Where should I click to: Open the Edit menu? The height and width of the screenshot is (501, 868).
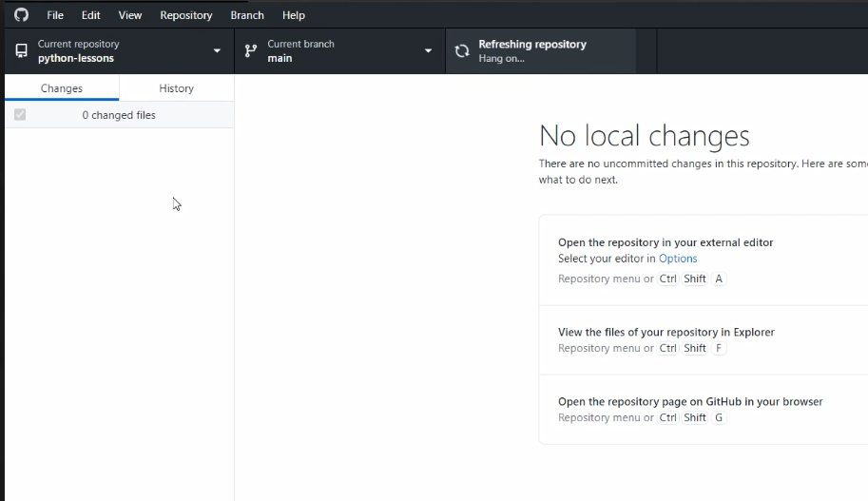pos(90,15)
